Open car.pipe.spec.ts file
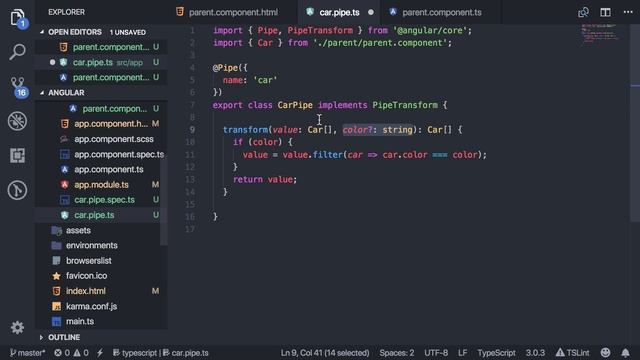Image resolution: width=640 pixels, height=360 pixels. (101, 200)
